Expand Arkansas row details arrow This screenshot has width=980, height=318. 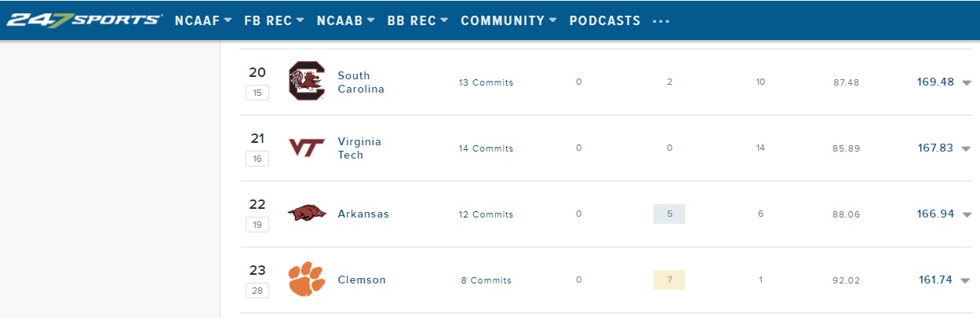[966, 214]
